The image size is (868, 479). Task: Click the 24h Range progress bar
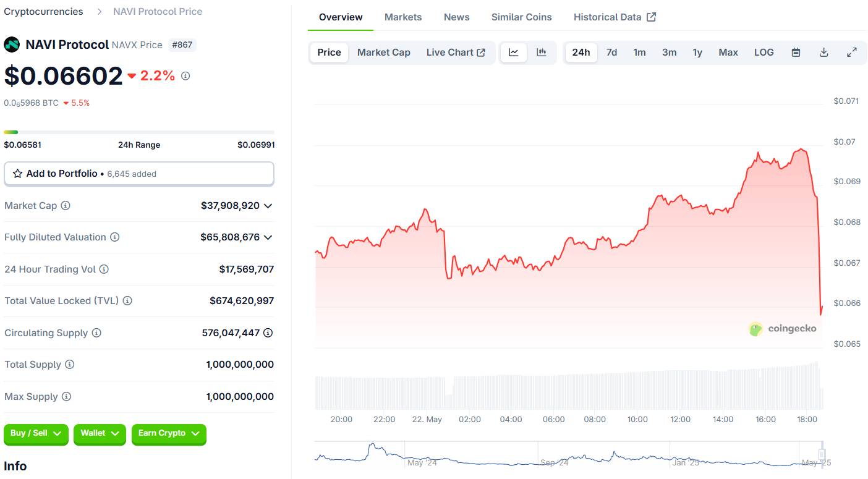click(139, 132)
